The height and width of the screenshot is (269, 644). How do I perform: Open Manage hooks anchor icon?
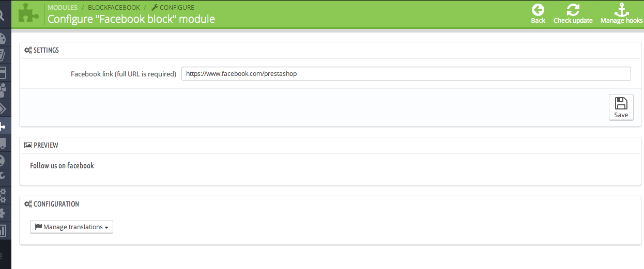click(621, 10)
